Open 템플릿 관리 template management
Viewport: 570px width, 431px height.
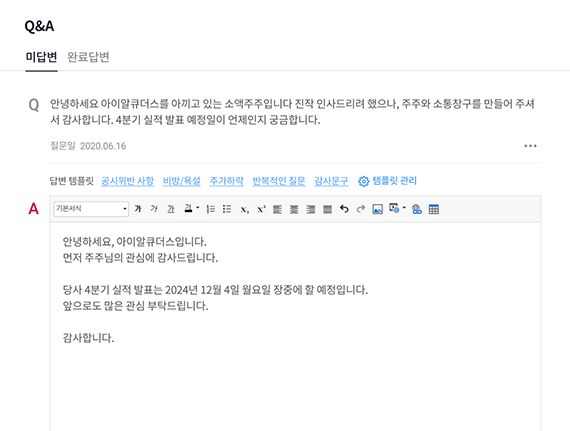[x=388, y=181]
